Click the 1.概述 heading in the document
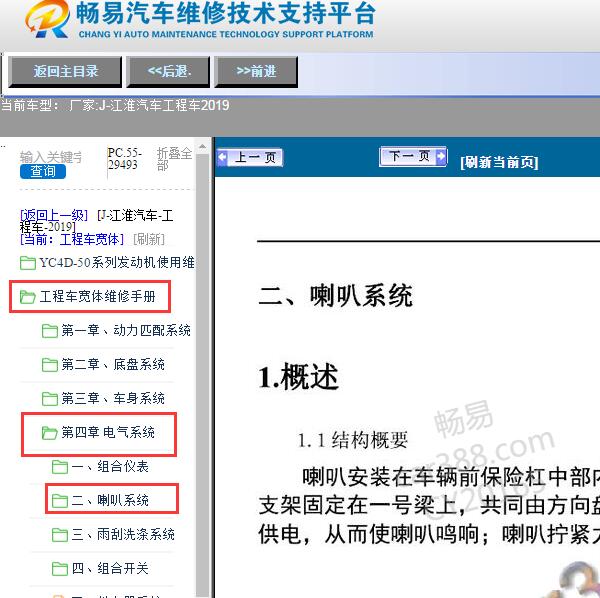 (298, 377)
